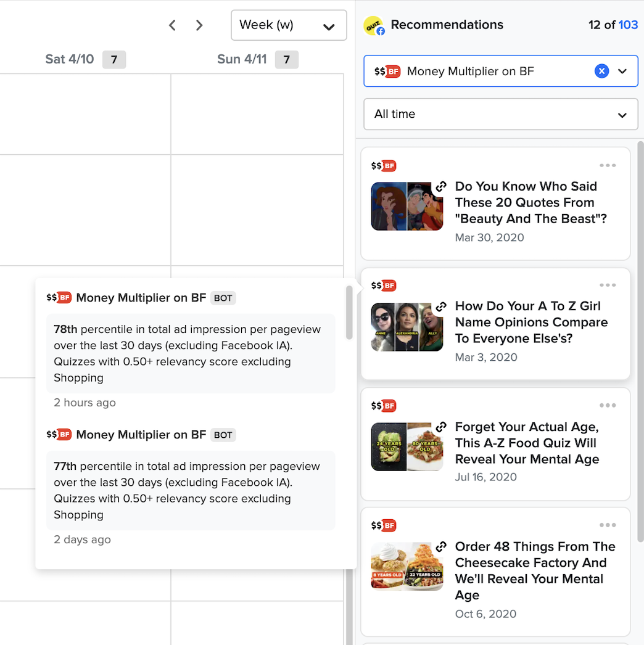This screenshot has width=644, height=645.
Task: Click the A-Z Food Quiz thumbnail image
Action: [x=407, y=446]
